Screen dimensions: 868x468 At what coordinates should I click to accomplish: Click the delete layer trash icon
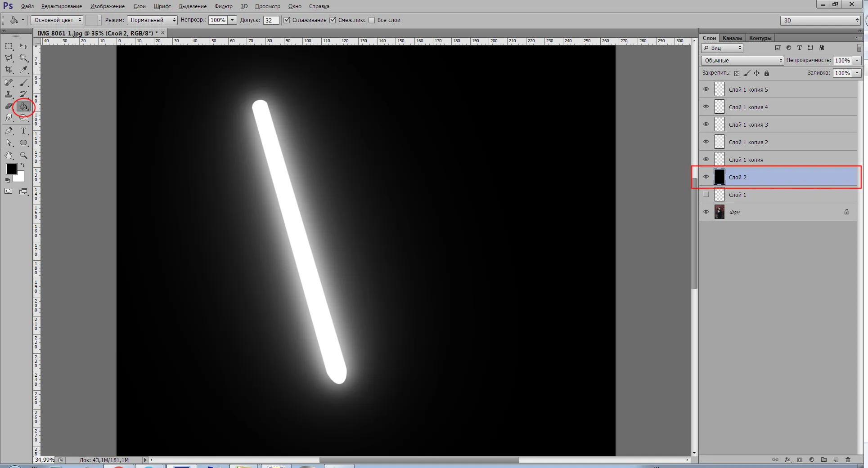tap(848, 460)
